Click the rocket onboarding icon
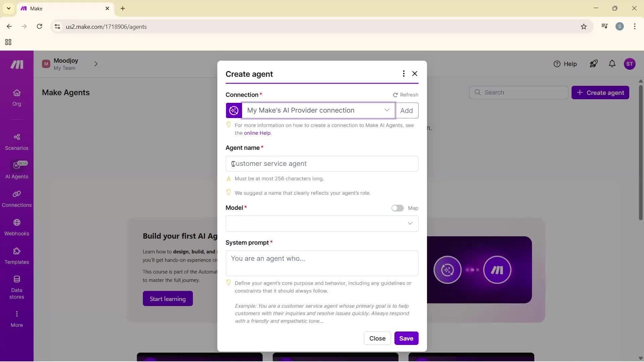Image resolution: width=644 pixels, height=362 pixels. click(593, 64)
